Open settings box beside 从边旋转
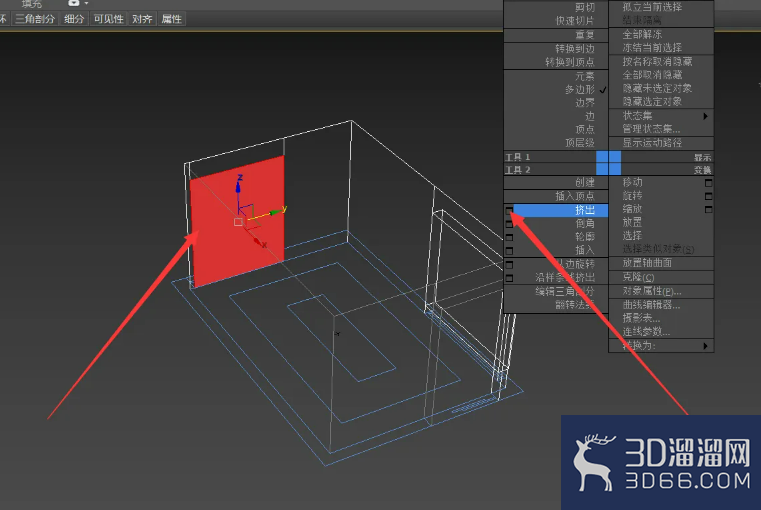This screenshot has height=510, width=761. (509, 265)
